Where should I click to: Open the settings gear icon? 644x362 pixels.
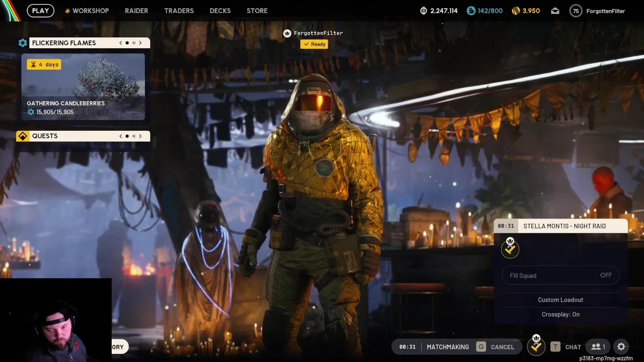621,347
